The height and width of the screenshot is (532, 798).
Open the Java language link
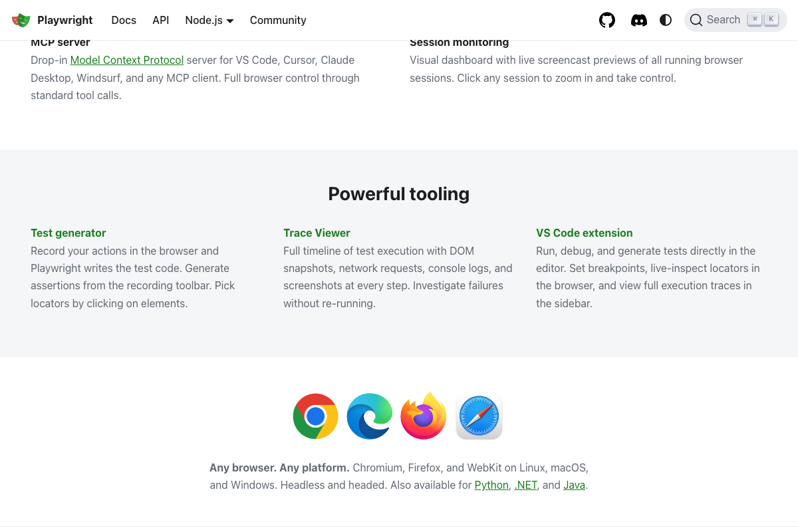[x=574, y=485]
